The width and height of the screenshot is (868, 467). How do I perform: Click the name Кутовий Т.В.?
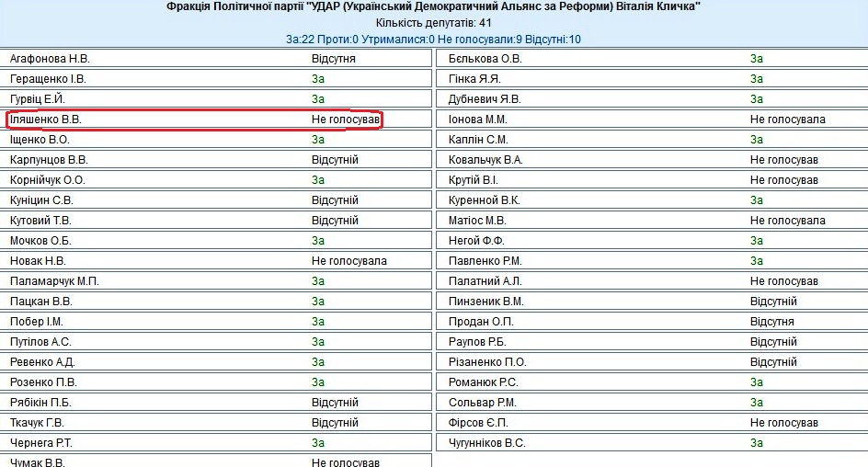pyautogui.click(x=41, y=221)
